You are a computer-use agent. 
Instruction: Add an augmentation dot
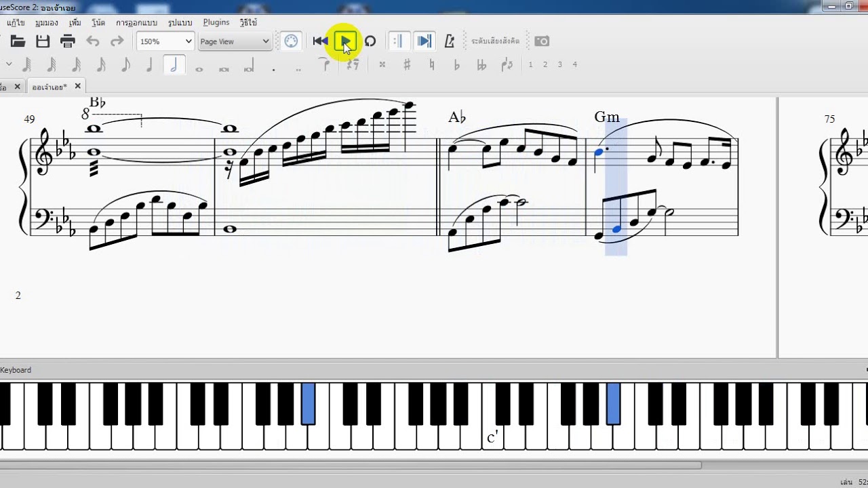click(273, 69)
